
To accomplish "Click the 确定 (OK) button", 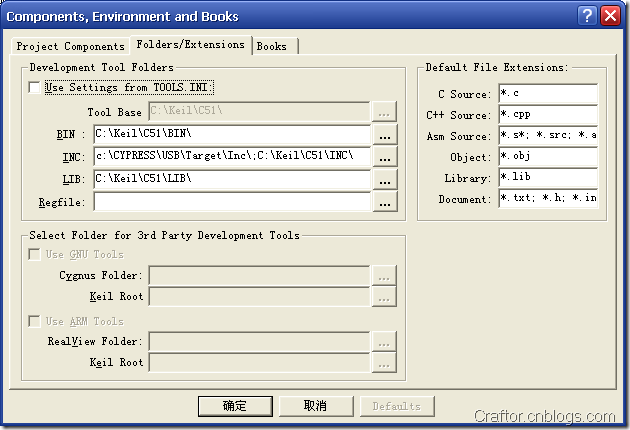I will 235,406.
